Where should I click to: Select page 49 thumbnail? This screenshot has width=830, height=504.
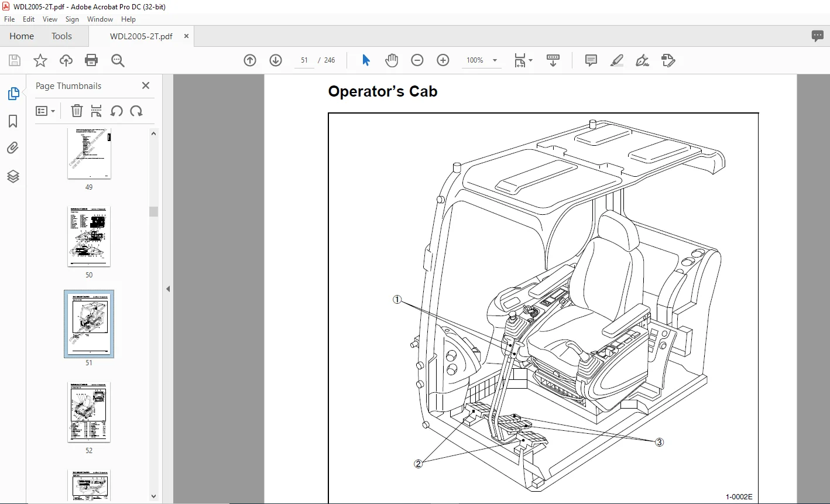(x=89, y=153)
